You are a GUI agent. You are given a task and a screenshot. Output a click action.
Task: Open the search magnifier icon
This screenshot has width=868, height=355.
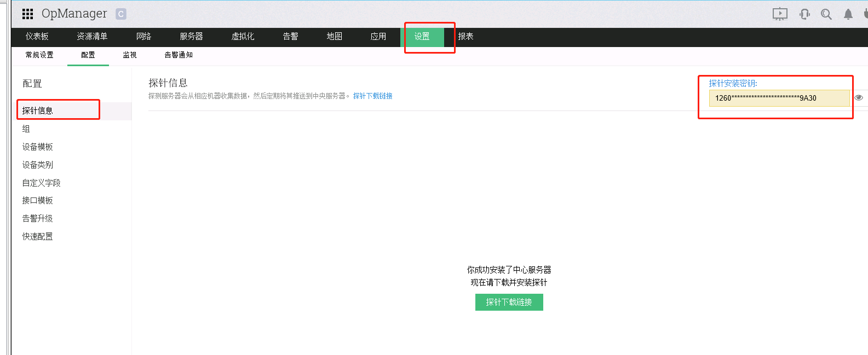[826, 14]
